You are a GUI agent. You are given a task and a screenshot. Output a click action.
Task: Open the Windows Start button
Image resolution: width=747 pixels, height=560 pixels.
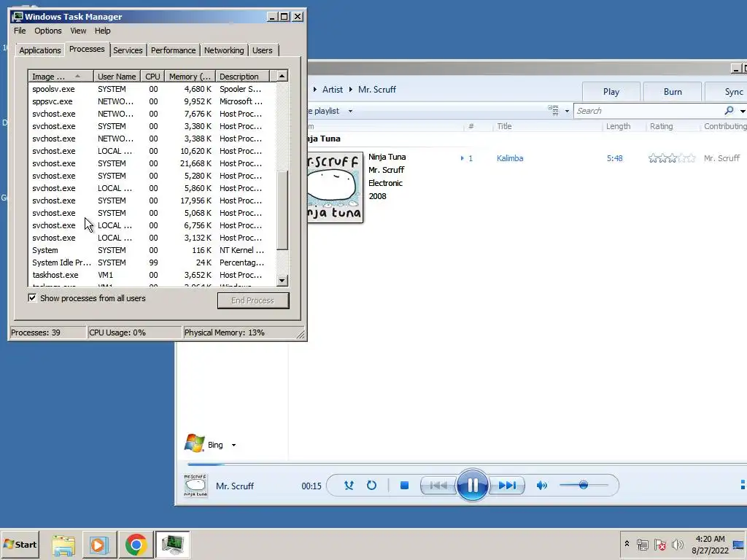click(x=20, y=544)
